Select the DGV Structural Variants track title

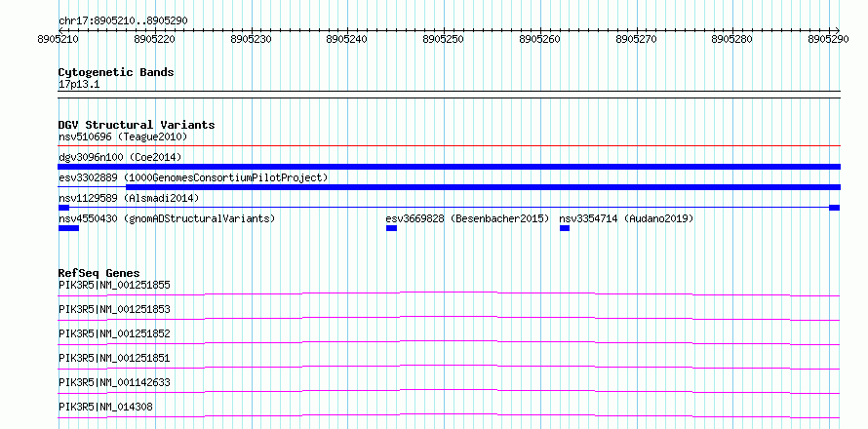[137, 125]
